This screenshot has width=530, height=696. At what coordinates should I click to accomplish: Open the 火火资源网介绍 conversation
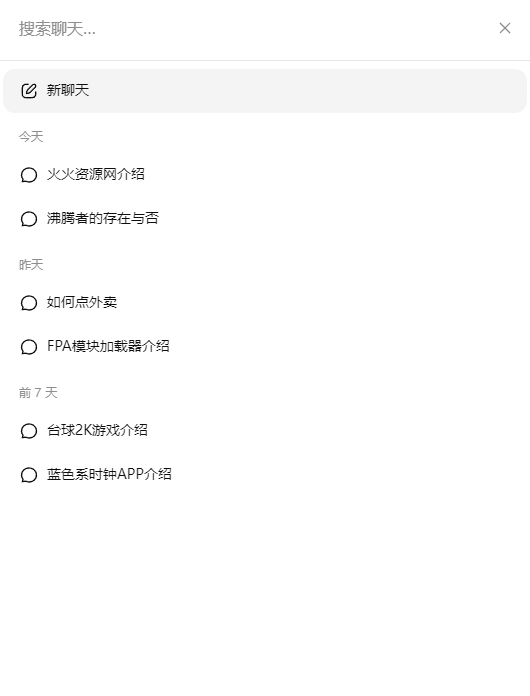click(x=265, y=174)
